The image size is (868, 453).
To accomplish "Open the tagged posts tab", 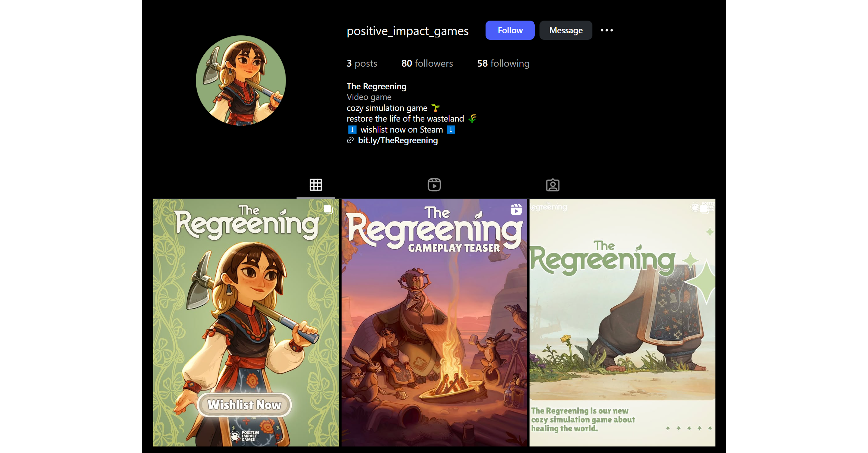I will 553,185.
